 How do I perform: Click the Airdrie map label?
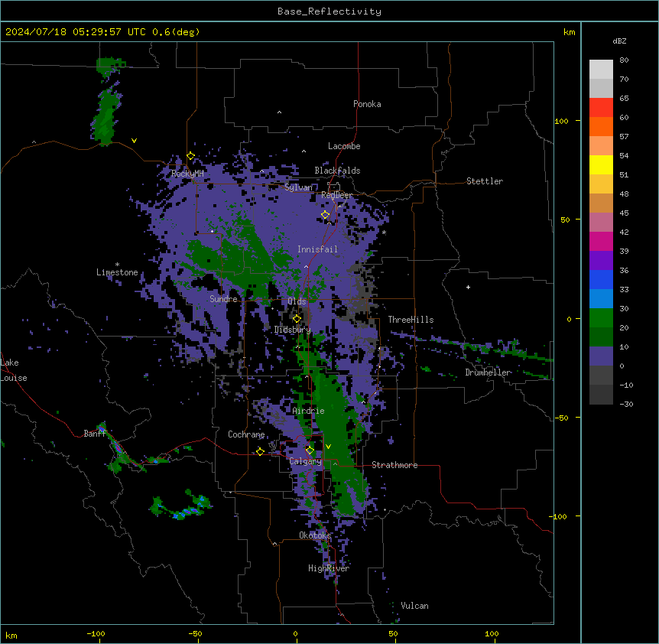tap(309, 411)
